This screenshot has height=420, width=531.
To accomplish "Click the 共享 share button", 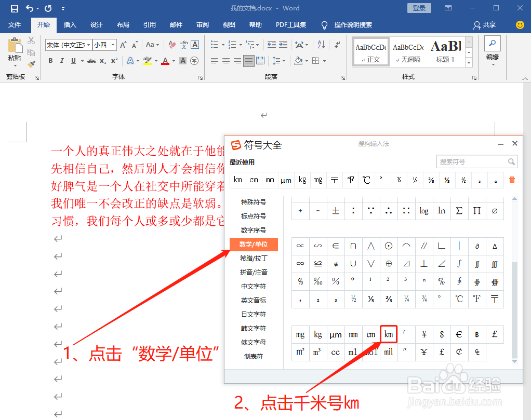I will (485, 25).
